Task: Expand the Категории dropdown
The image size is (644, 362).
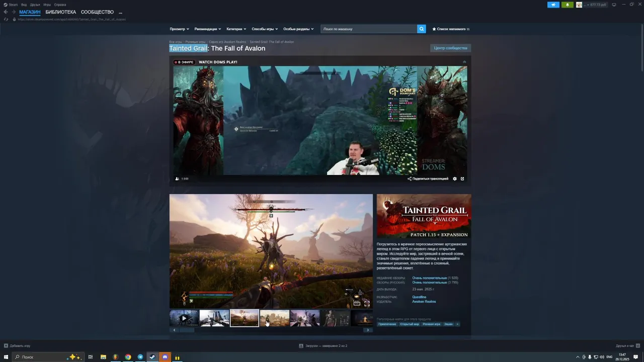Action: point(236,29)
